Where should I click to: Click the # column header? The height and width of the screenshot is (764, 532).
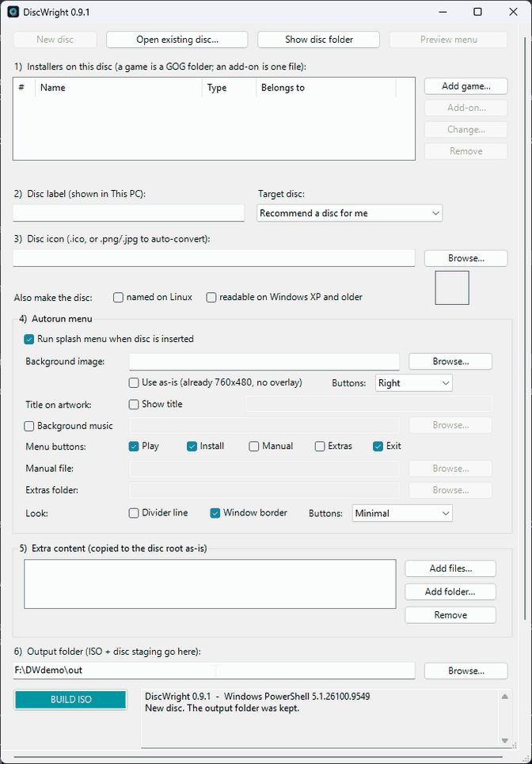pyautogui.click(x=24, y=88)
